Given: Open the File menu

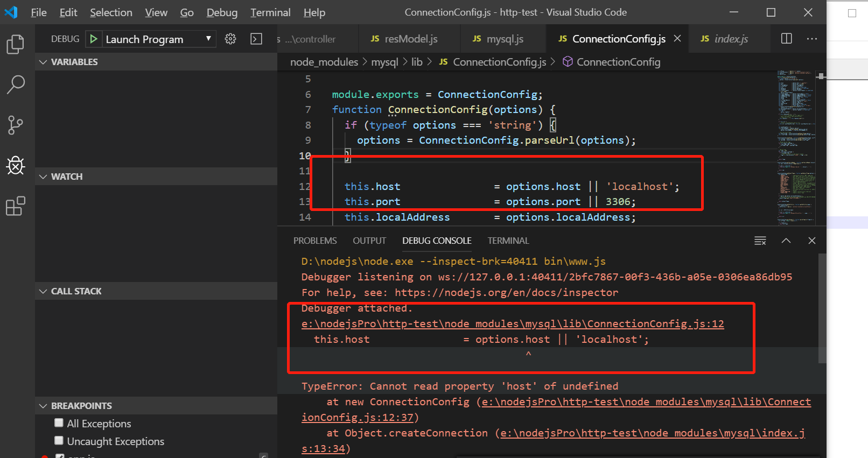Looking at the screenshot, I should click(x=39, y=12).
